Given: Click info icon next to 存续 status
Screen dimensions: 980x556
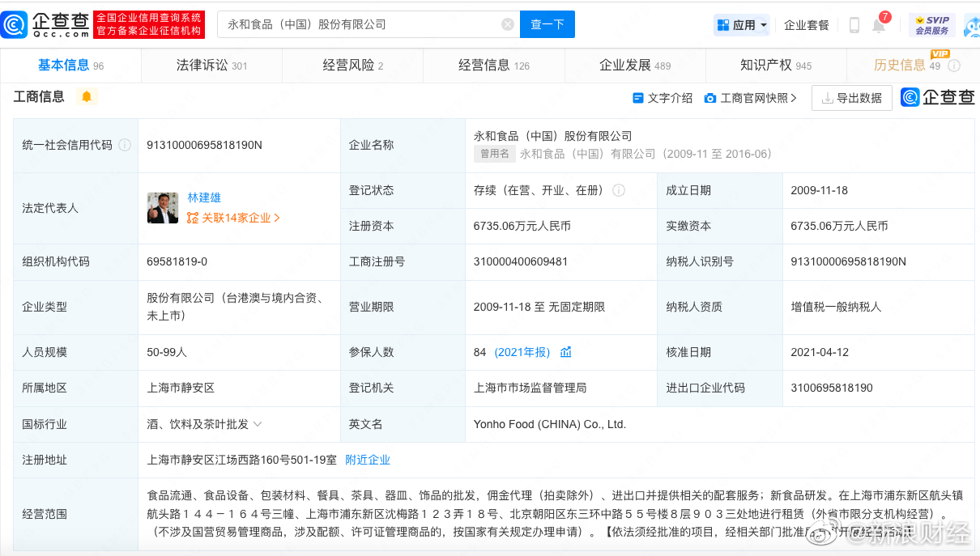Looking at the screenshot, I should 619,190.
